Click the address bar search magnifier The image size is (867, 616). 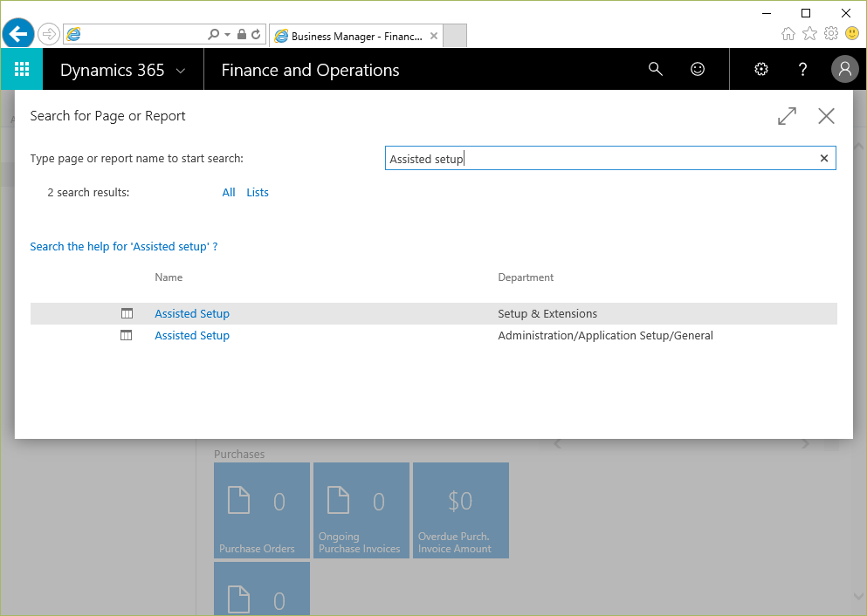tap(213, 34)
